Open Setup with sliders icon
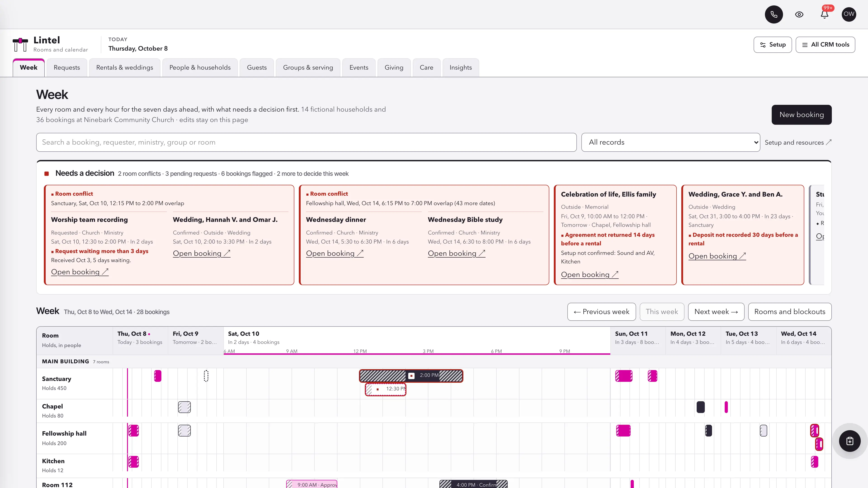Screen dimensions: 868x488 point(773,45)
